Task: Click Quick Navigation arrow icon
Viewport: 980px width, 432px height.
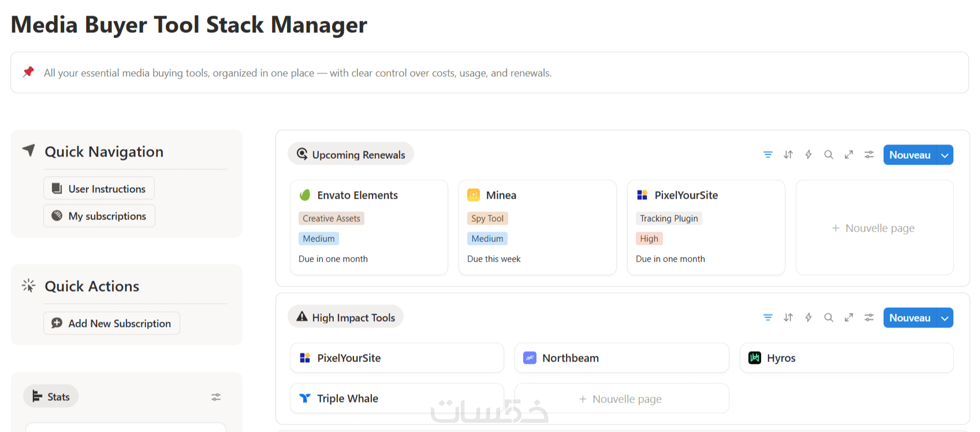Action: (29, 151)
